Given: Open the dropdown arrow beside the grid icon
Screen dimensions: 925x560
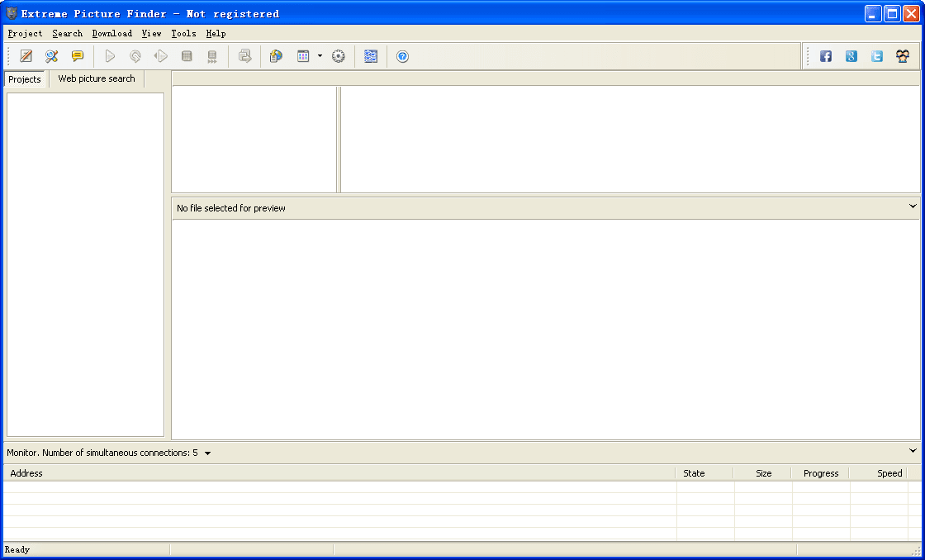Looking at the screenshot, I should click(x=320, y=56).
